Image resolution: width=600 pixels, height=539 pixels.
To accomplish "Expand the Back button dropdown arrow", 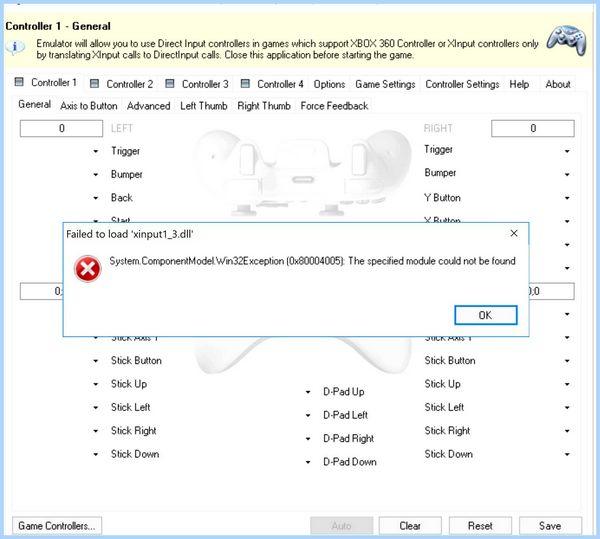I will tap(96, 198).
